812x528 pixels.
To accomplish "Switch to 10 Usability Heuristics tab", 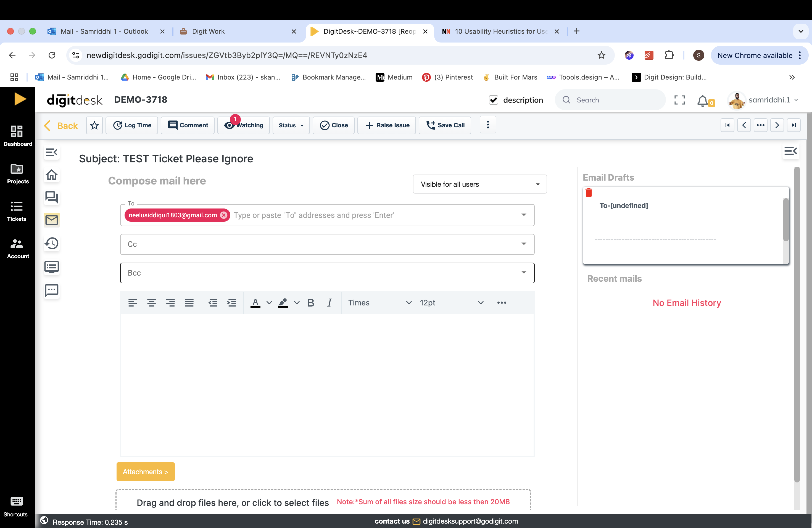I will 500,31.
